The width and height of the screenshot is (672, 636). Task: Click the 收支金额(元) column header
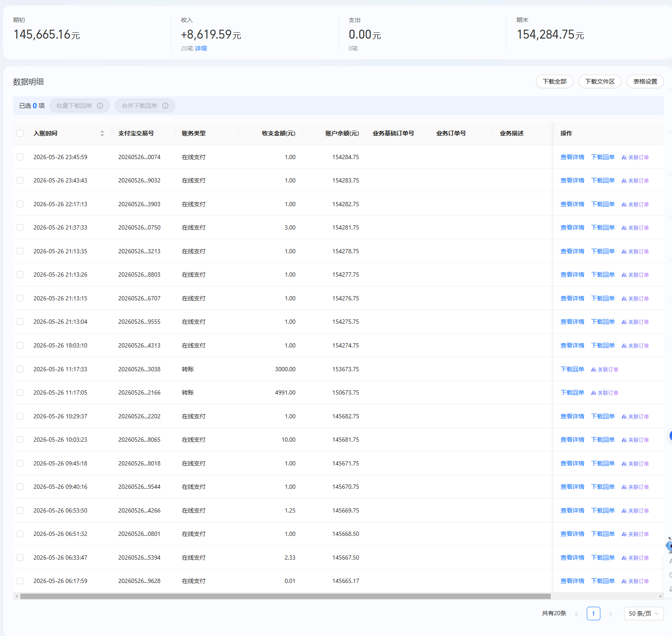coord(279,133)
